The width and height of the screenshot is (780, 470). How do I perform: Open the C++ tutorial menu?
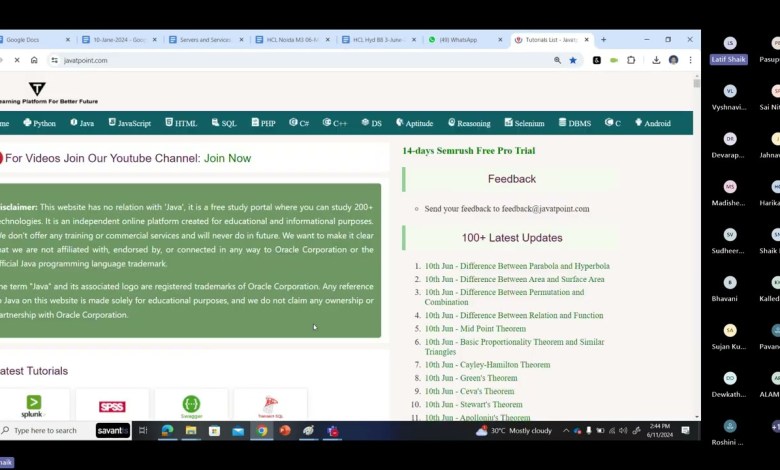[x=335, y=123]
